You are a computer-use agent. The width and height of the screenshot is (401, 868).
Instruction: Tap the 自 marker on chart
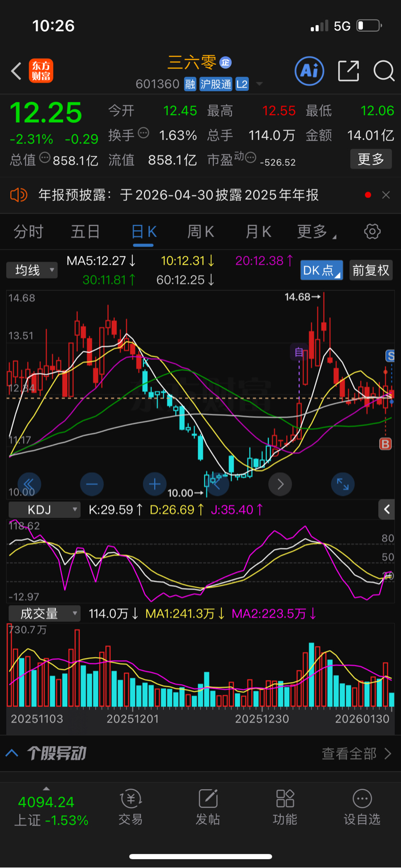click(x=299, y=352)
